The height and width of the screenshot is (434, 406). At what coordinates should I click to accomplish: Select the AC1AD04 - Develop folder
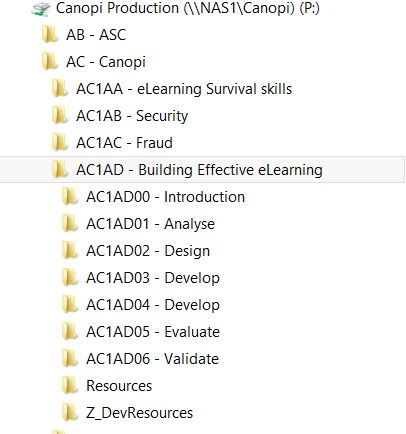(153, 305)
